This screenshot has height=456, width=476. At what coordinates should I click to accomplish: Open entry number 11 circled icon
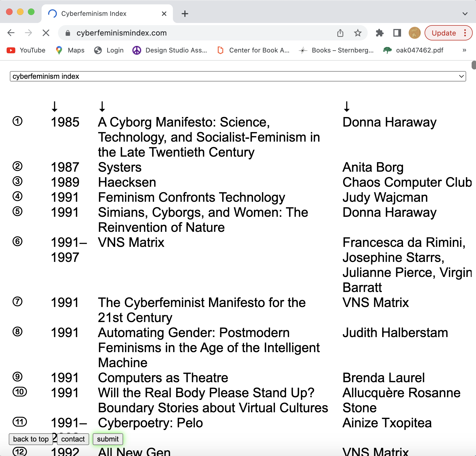pos(20,422)
